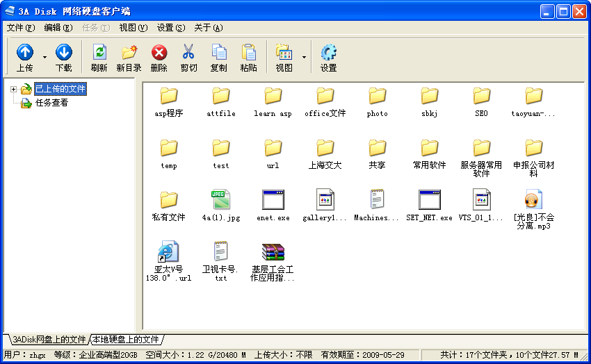The width and height of the screenshot is (591, 364).
Task: Click the 复制 (Copy) toolbar icon
Action: tap(218, 53)
